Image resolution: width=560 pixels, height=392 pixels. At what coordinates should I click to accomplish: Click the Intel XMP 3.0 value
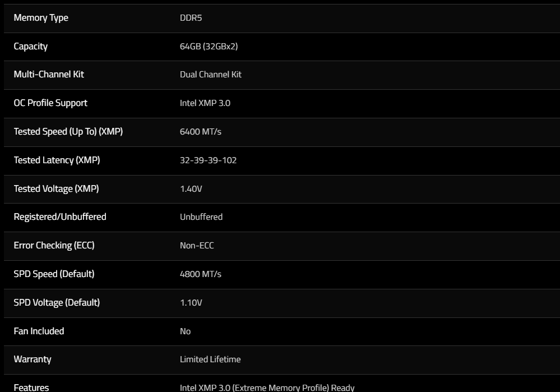[205, 103]
